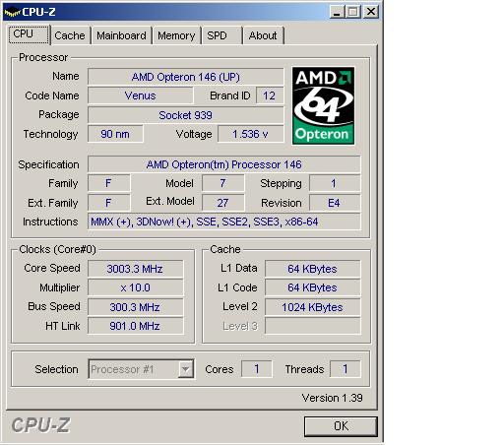Viewport: 504px width, 445px height.
Task: Click the Level 2 cache value field
Action: [x=312, y=307]
